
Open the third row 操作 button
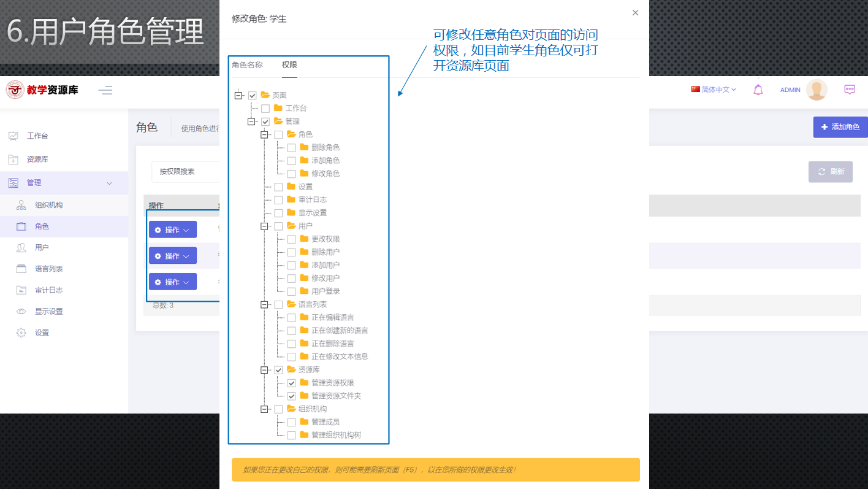pyautogui.click(x=173, y=282)
